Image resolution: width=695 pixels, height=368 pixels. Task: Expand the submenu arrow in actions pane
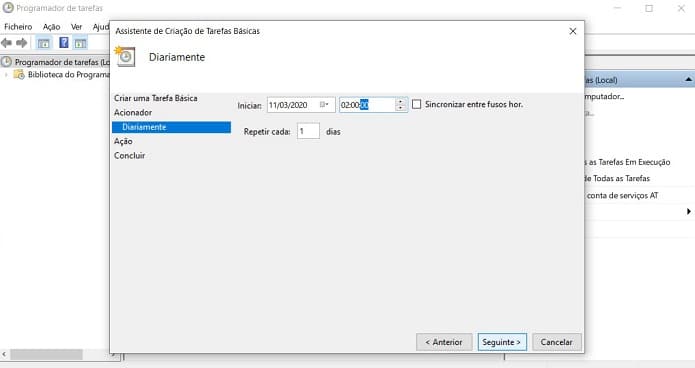(689, 211)
